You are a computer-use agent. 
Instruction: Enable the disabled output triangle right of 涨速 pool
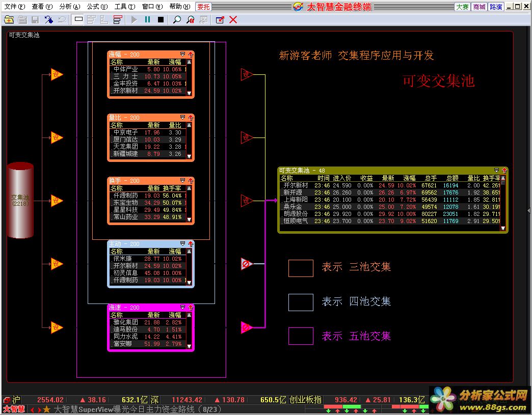point(246,327)
